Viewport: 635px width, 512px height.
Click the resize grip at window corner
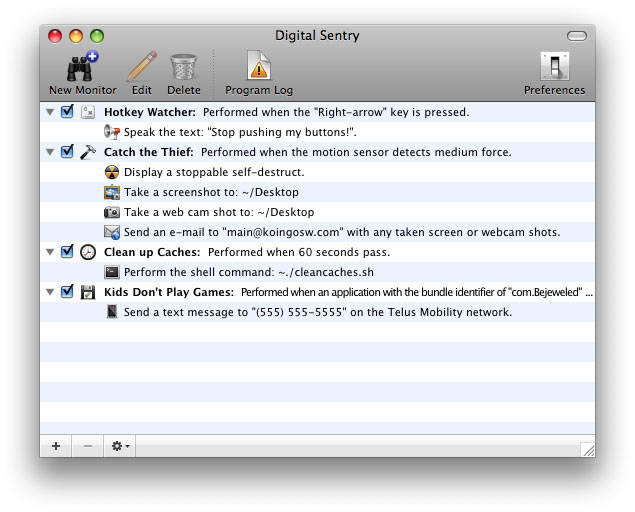588,450
